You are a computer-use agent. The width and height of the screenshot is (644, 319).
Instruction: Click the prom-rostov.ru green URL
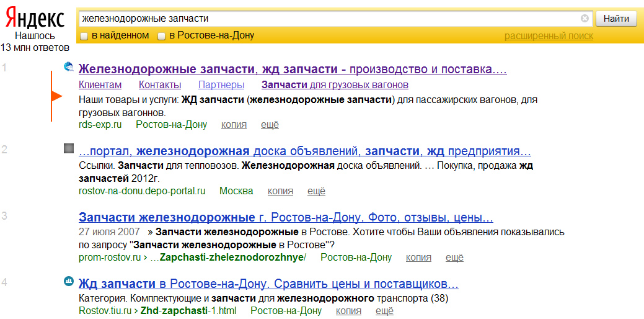coord(109,258)
